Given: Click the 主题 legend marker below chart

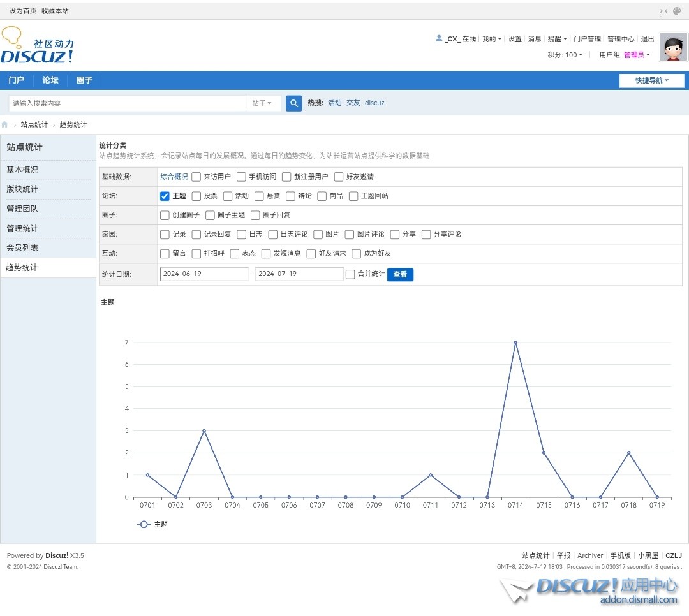Looking at the screenshot, I should (x=144, y=524).
